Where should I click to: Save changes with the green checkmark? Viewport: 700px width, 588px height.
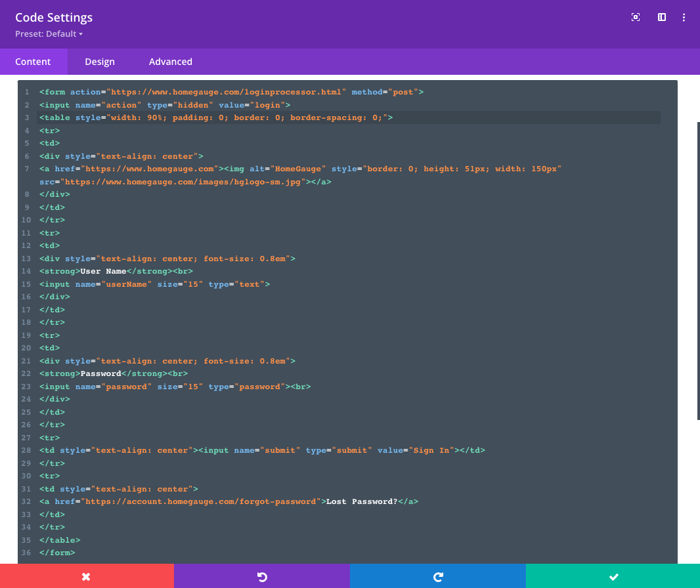(613, 576)
